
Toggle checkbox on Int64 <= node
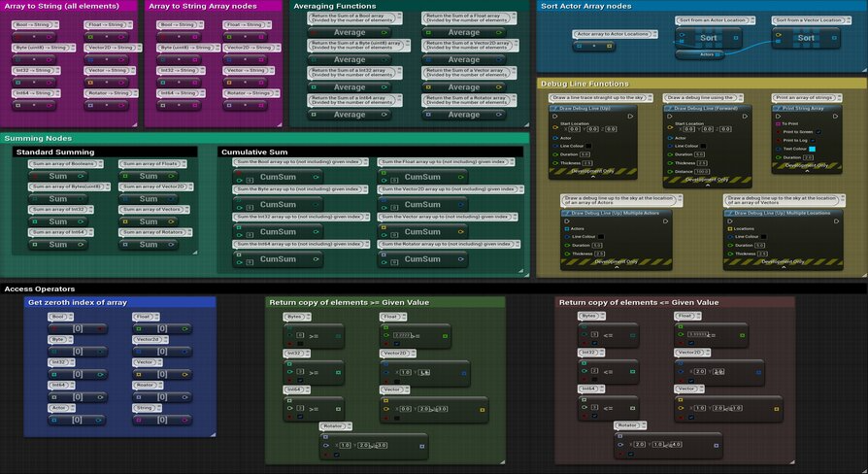click(x=594, y=417)
